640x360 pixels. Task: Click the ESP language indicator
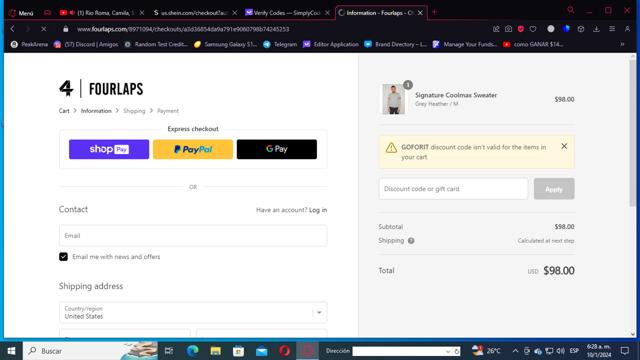[x=574, y=351]
